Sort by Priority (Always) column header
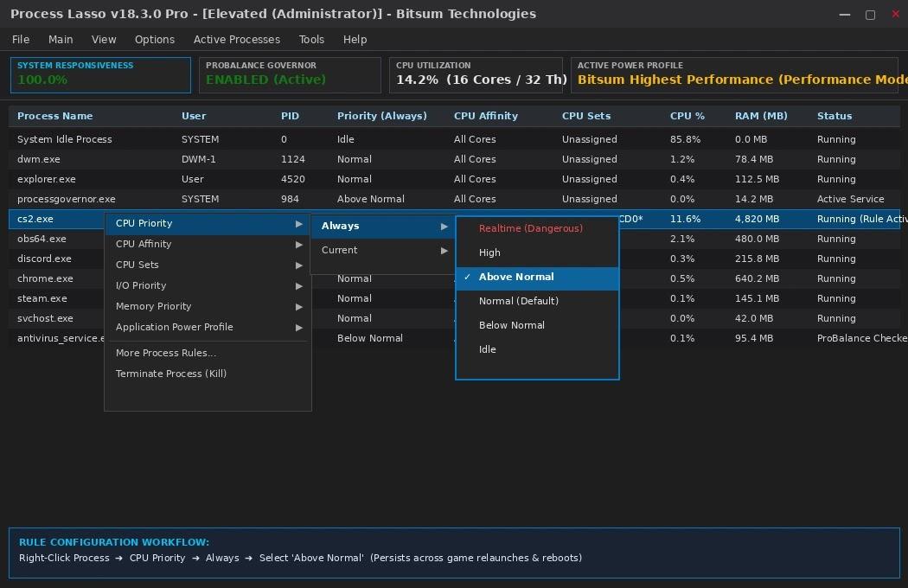The width and height of the screenshot is (908, 588). [x=381, y=116]
